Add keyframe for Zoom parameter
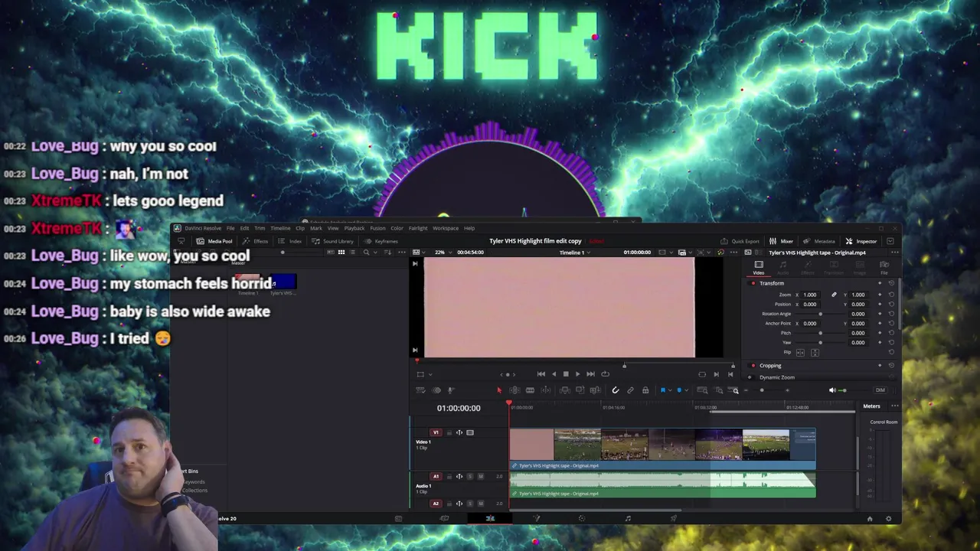The image size is (980, 551). click(x=880, y=295)
